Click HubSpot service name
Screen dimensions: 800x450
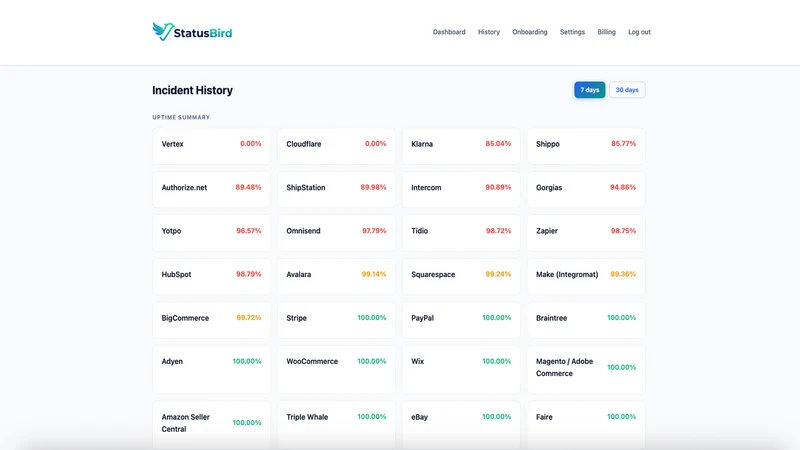(x=176, y=274)
